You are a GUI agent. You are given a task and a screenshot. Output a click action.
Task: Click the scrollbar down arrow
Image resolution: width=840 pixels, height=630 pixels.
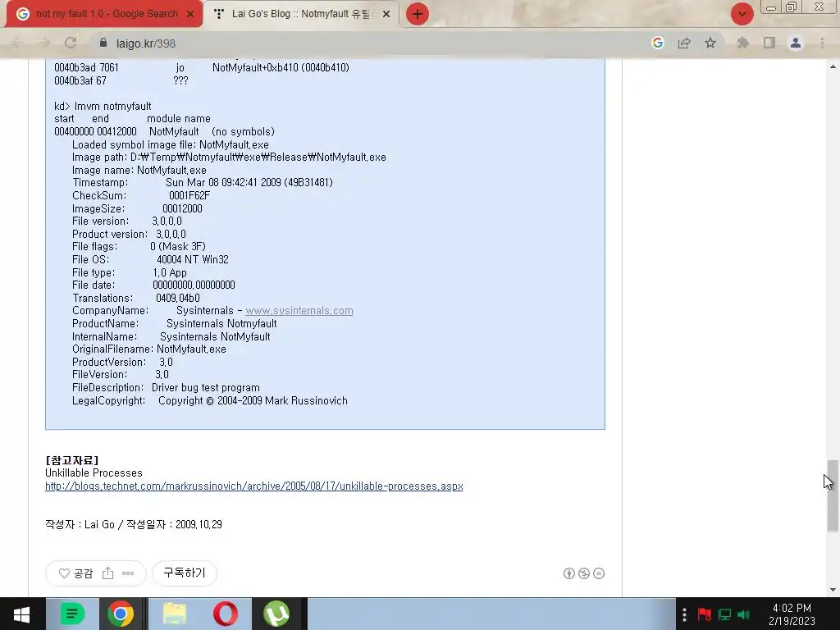[833, 590]
